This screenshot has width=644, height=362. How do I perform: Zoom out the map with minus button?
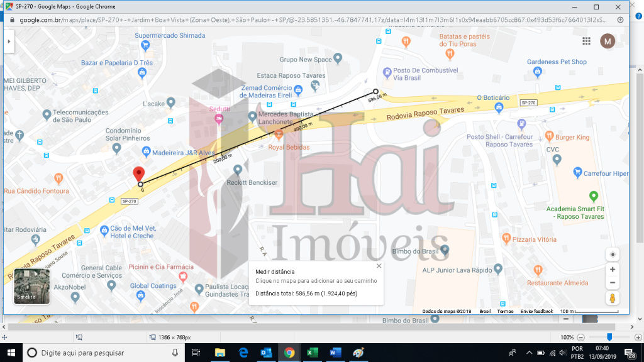612,283
